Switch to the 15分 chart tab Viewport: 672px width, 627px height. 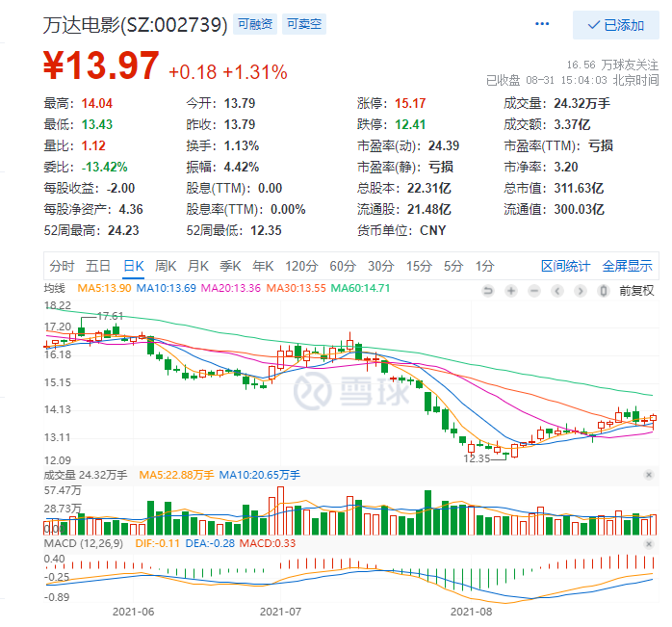coord(419,266)
